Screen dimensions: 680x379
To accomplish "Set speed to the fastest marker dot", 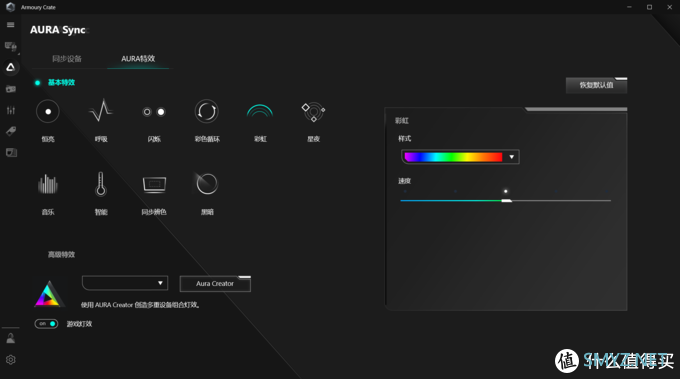I will [607, 191].
